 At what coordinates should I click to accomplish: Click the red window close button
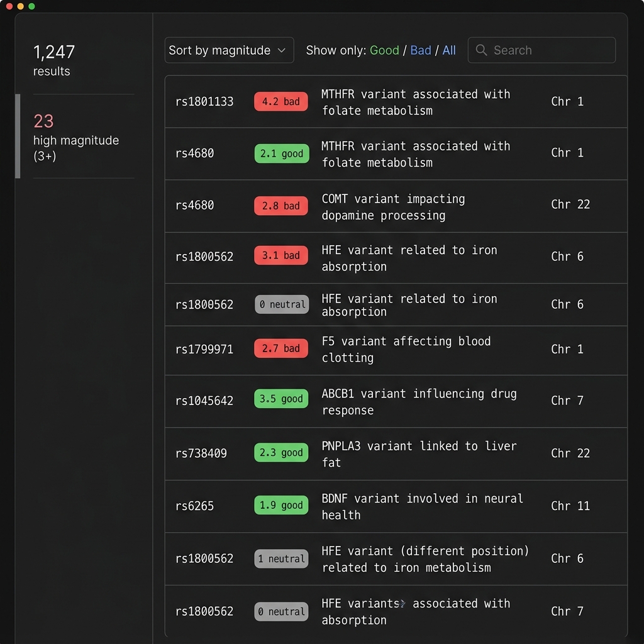tap(9, 6)
